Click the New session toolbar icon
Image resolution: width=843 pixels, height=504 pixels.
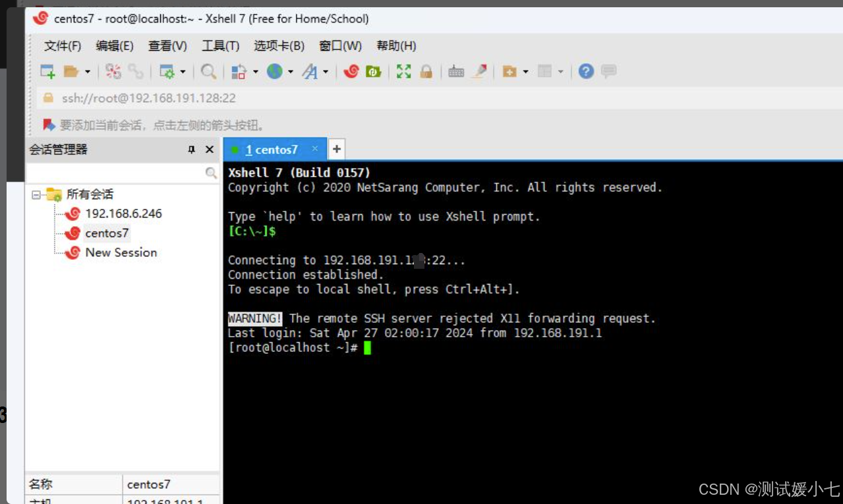(47, 72)
